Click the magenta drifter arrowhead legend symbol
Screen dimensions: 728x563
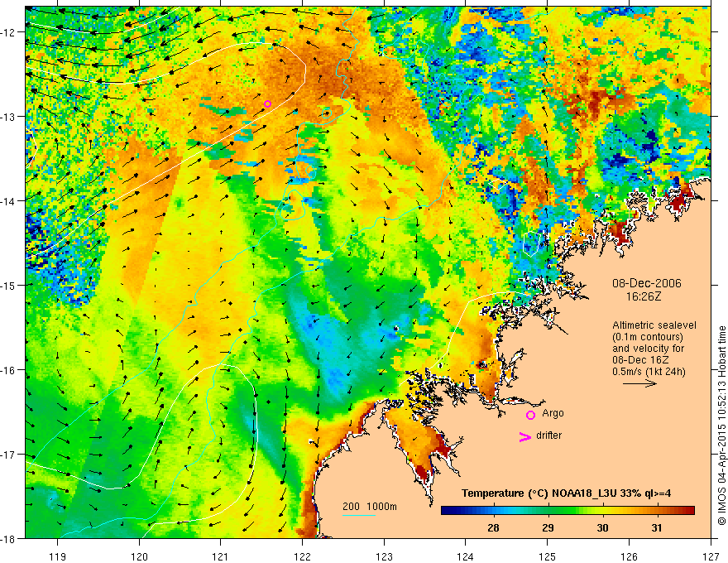[x=524, y=436]
